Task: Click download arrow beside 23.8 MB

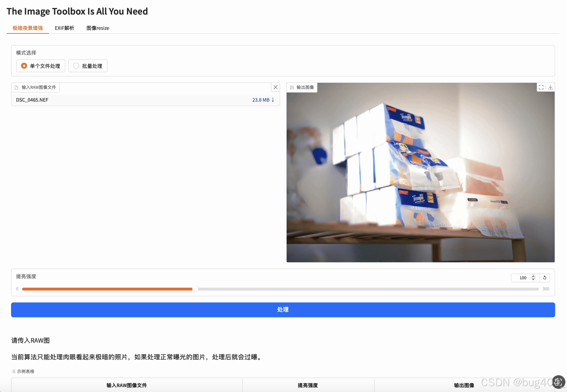Action: [x=273, y=100]
